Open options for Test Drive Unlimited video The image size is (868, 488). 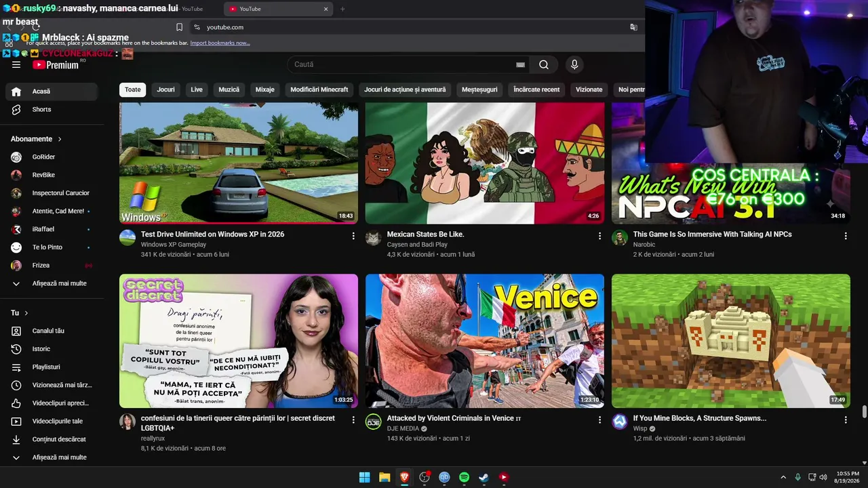pos(353,236)
